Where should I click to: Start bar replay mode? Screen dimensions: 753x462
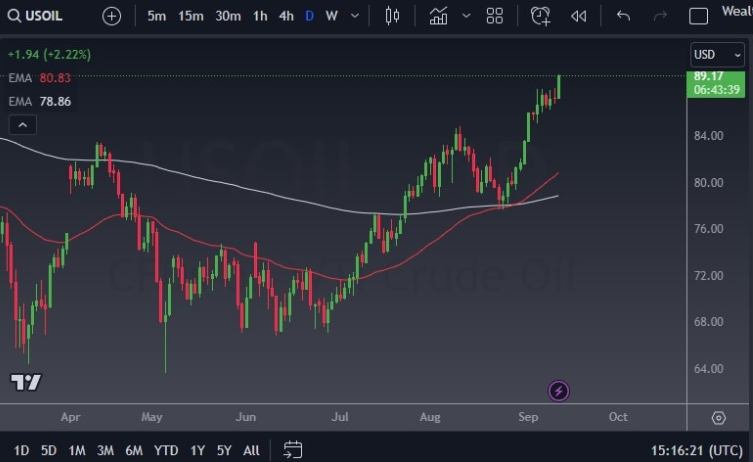(x=578, y=16)
